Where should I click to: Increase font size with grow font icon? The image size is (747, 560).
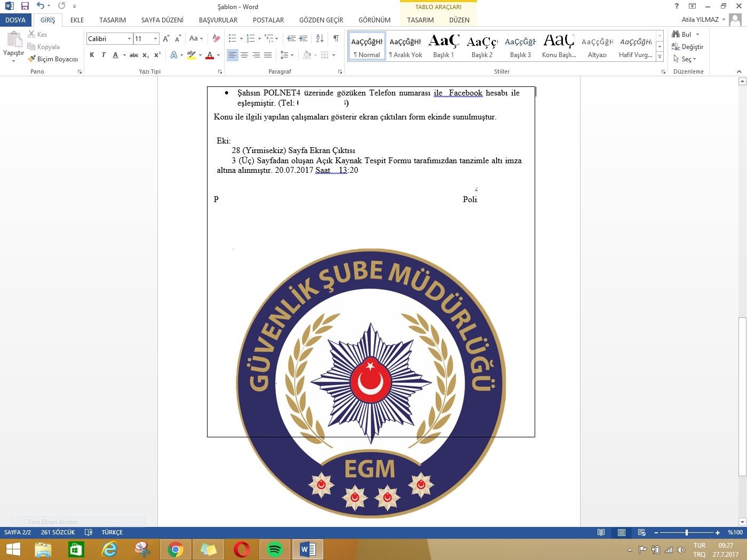pos(166,38)
